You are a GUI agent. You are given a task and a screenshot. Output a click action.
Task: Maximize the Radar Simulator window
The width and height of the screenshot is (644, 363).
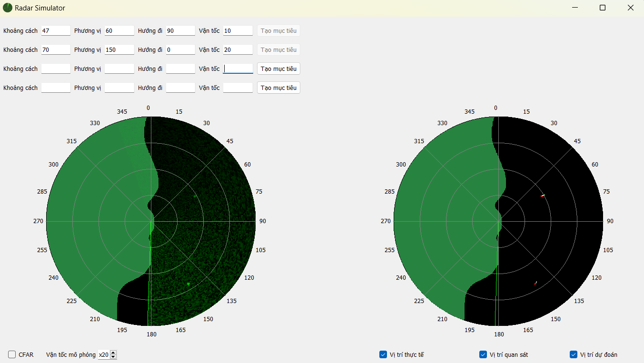(x=603, y=8)
